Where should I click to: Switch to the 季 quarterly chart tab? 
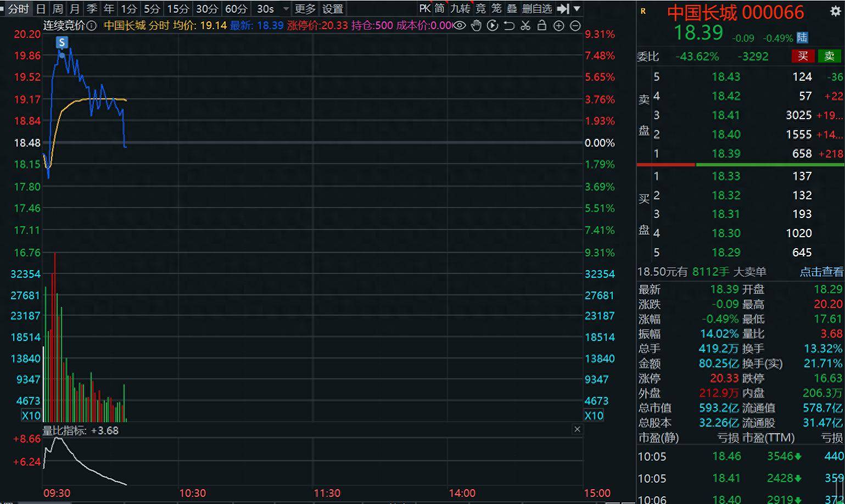point(92,9)
